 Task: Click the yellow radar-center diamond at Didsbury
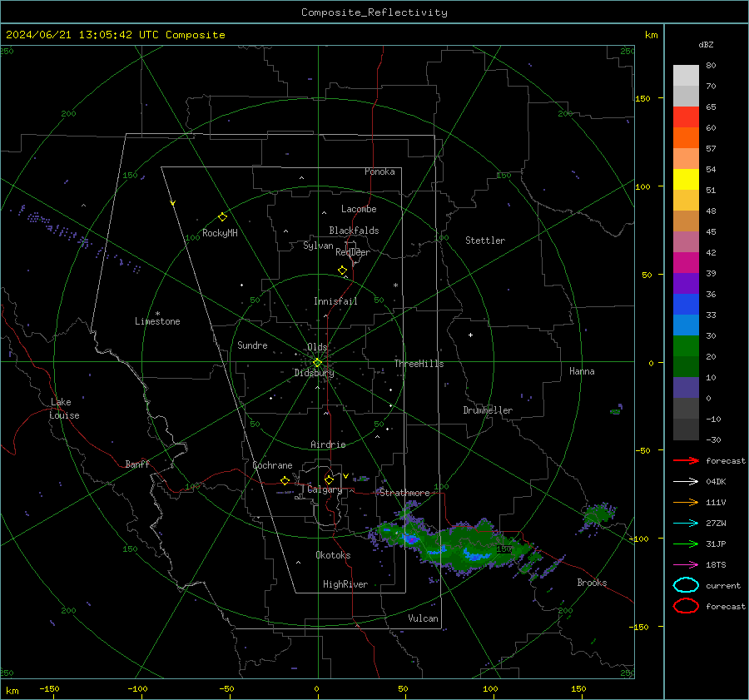coord(317,363)
